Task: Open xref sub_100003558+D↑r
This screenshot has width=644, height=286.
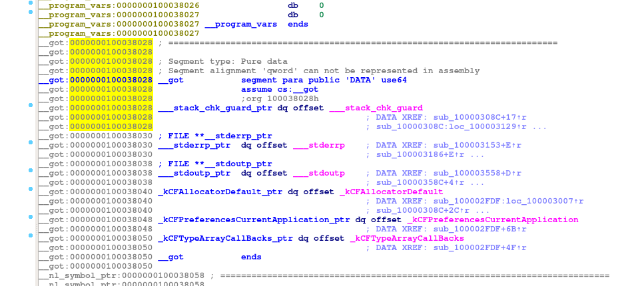Action: tap(478, 173)
